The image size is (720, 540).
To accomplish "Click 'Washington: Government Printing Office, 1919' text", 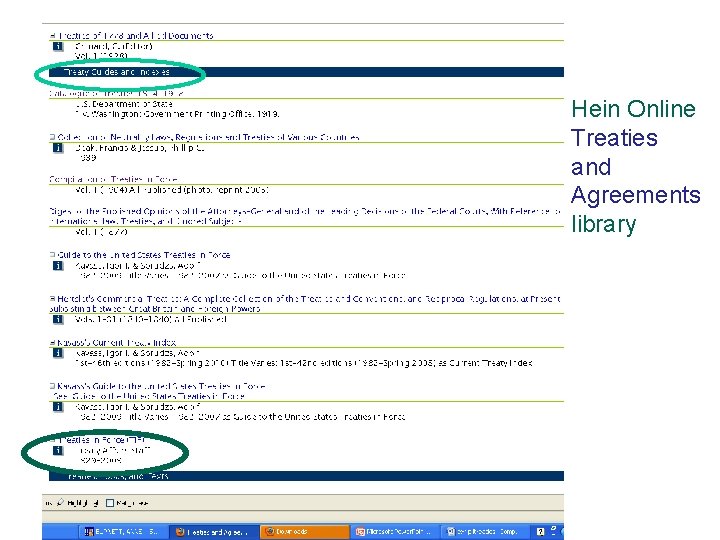I will (177, 114).
